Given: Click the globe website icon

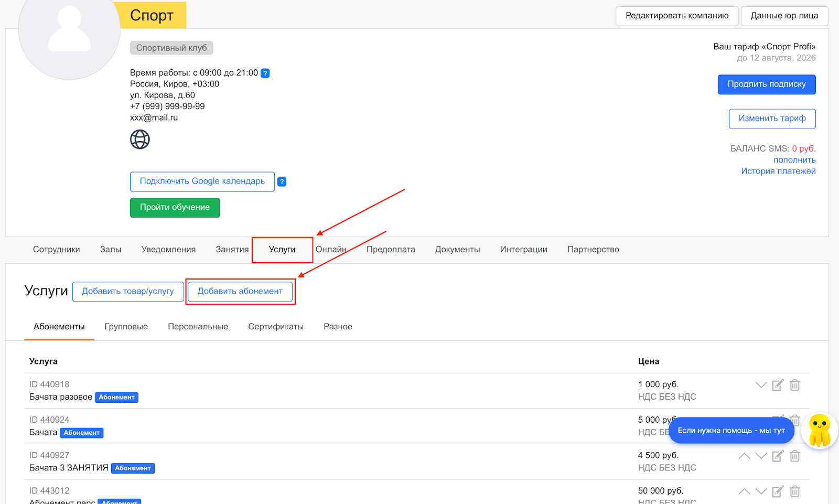Looking at the screenshot, I should pyautogui.click(x=139, y=140).
